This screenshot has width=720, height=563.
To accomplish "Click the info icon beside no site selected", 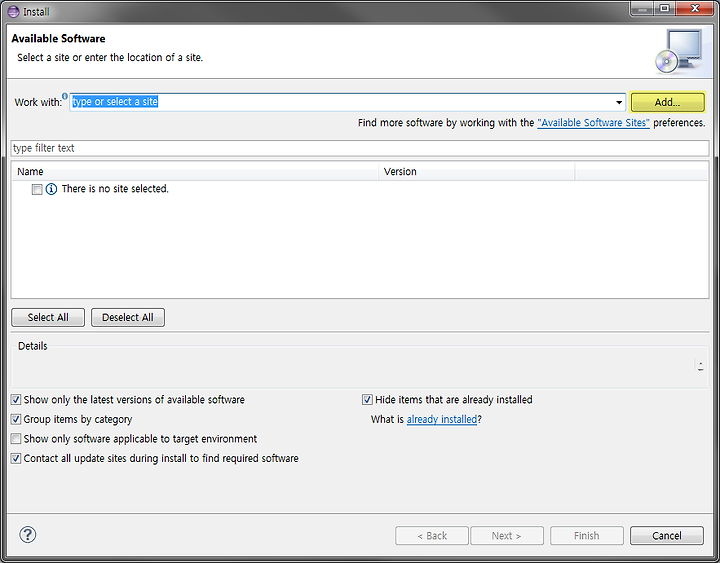I will click(x=51, y=189).
